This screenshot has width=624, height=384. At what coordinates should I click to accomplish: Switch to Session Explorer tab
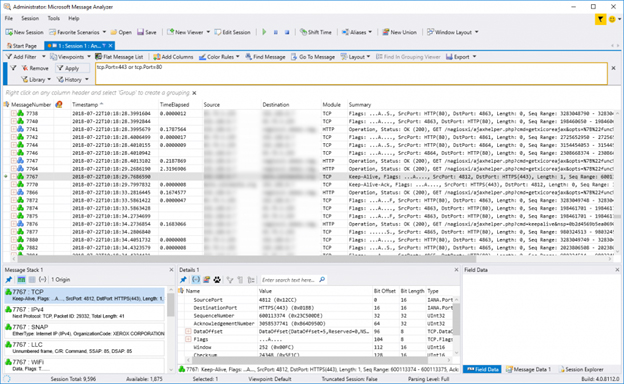click(x=581, y=369)
